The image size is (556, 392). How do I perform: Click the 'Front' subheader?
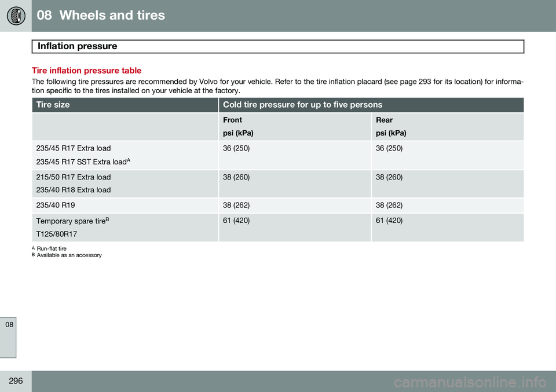tap(232, 120)
